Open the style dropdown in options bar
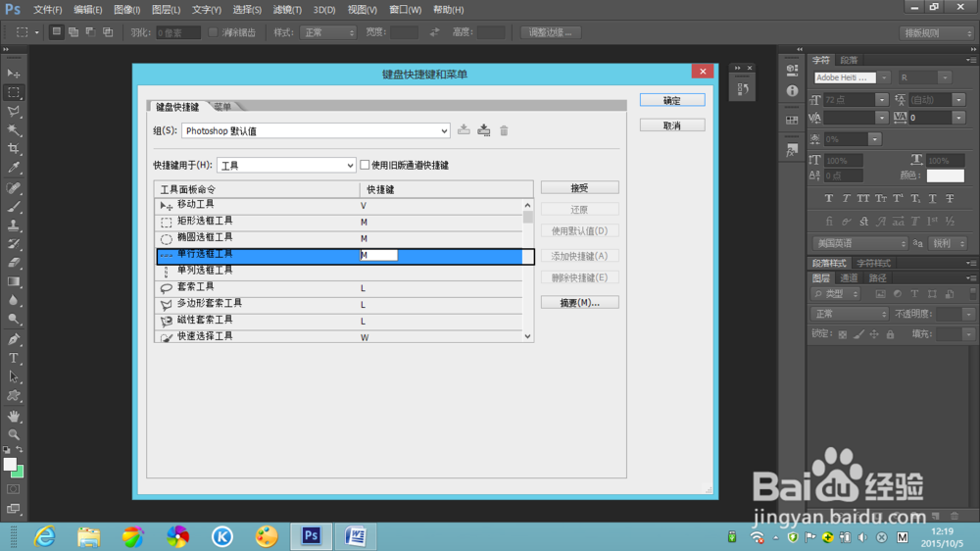 pyautogui.click(x=327, y=32)
